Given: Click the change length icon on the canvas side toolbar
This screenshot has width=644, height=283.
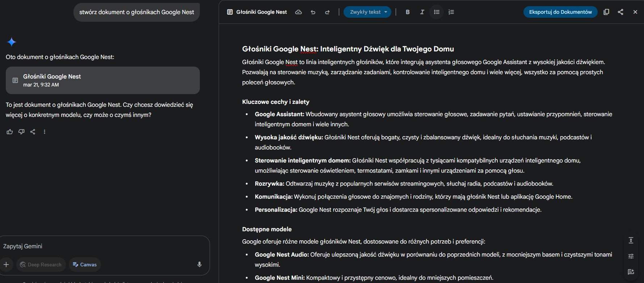Looking at the screenshot, I should point(631,240).
